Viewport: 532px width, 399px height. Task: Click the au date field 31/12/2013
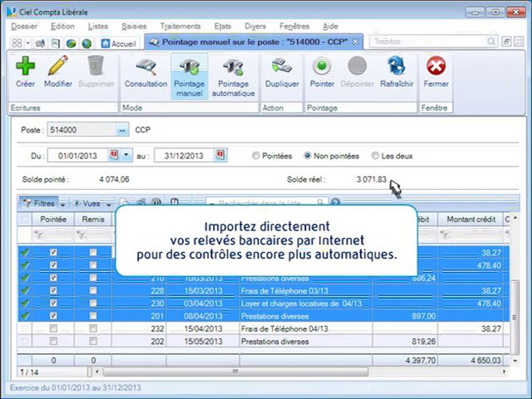point(184,155)
